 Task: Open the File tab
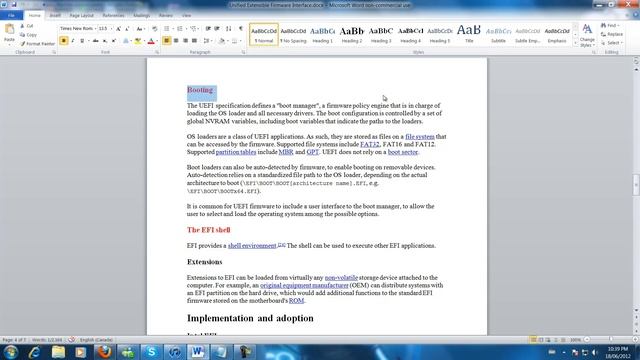tap(11, 15)
